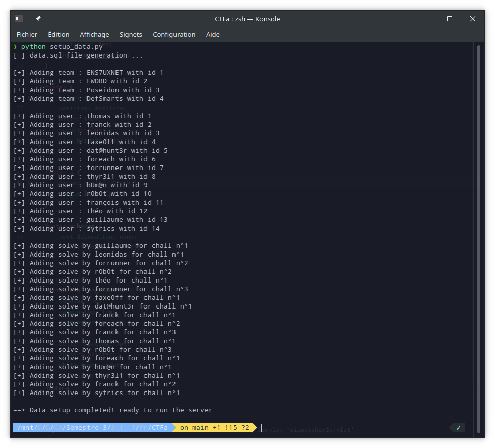Click the 'Adding user : thomas with id 1' line
The image size is (495, 448).
[82, 116]
